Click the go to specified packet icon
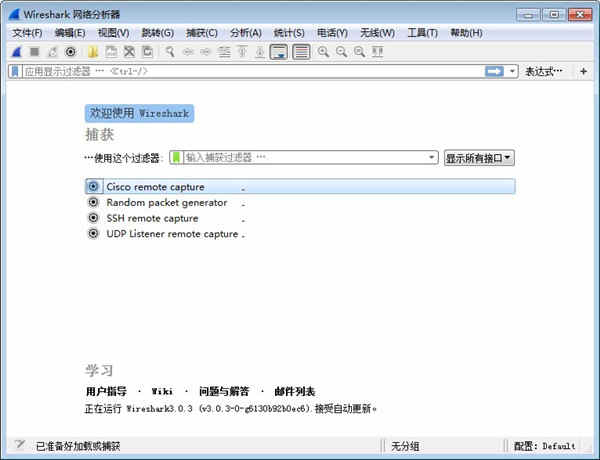This screenshot has width=600, height=460. 224,52
